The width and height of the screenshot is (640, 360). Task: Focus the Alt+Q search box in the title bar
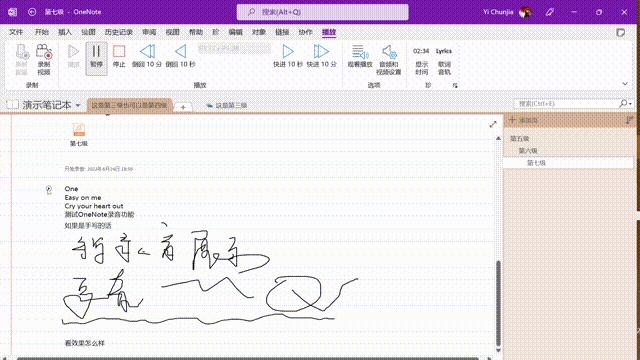[322, 12]
